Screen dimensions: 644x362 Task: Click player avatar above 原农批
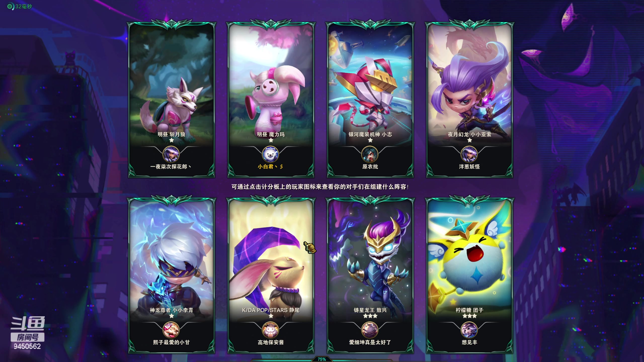click(x=370, y=154)
